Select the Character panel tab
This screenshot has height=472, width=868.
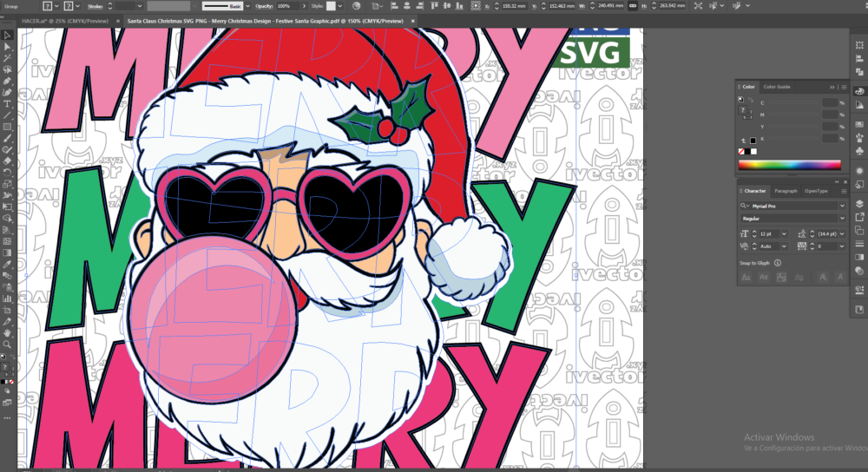point(754,191)
